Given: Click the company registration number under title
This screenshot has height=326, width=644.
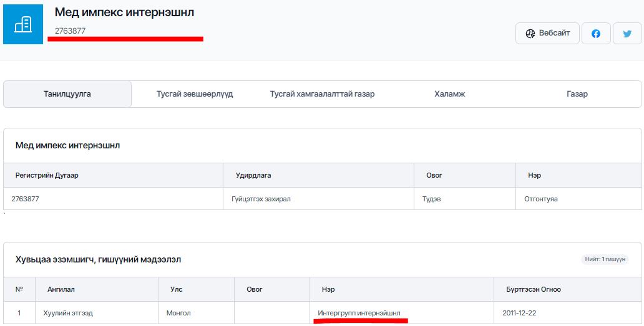Looking at the screenshot, I should 70,31.
